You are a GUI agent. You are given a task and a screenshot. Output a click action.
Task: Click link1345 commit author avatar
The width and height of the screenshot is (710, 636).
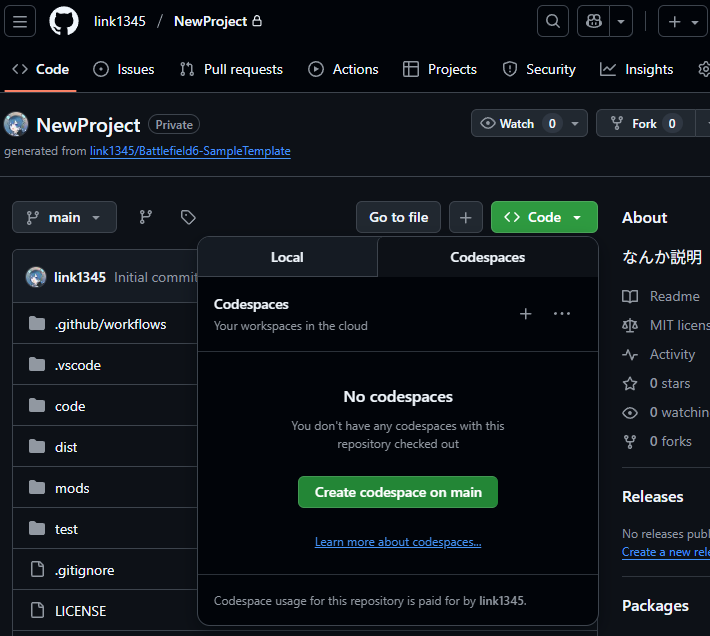36,277
